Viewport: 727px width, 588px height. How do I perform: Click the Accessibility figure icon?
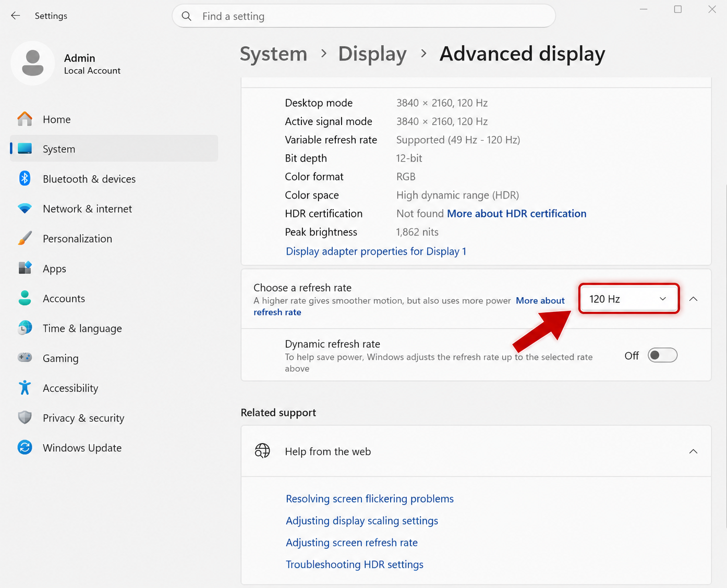25,387
